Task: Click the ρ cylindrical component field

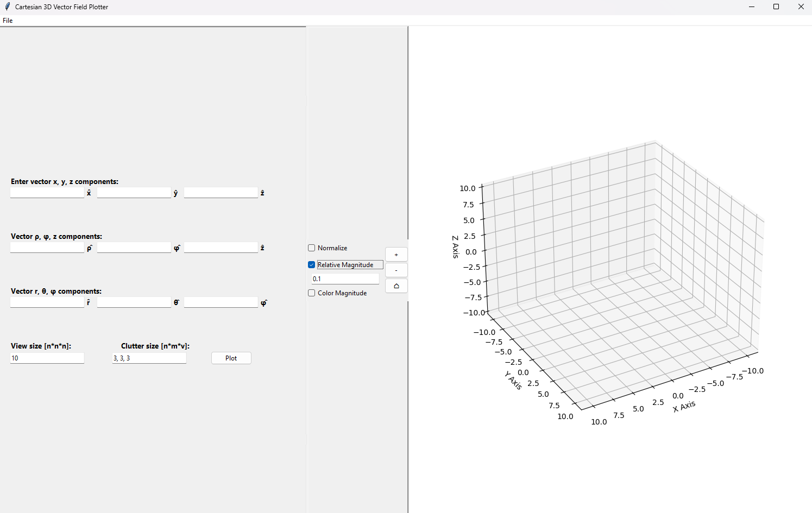Action: tap(47, 248)
